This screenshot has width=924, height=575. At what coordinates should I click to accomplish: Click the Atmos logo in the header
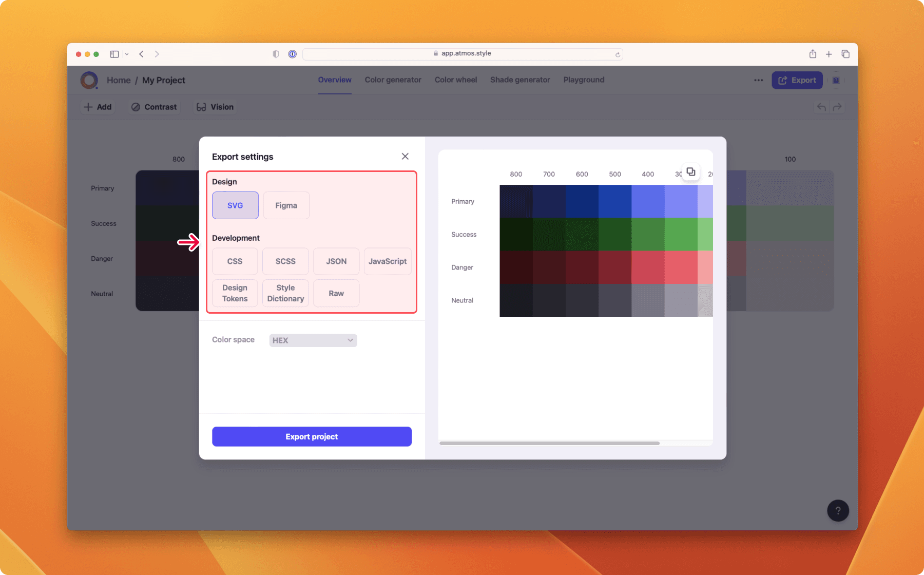pyautogui.click(x=89, y=80)
